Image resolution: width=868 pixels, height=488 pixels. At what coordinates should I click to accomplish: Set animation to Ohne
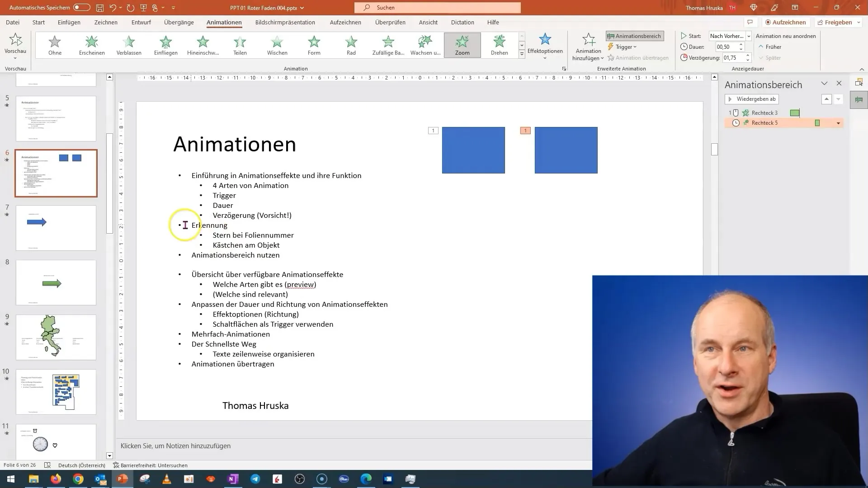(55, 45)
